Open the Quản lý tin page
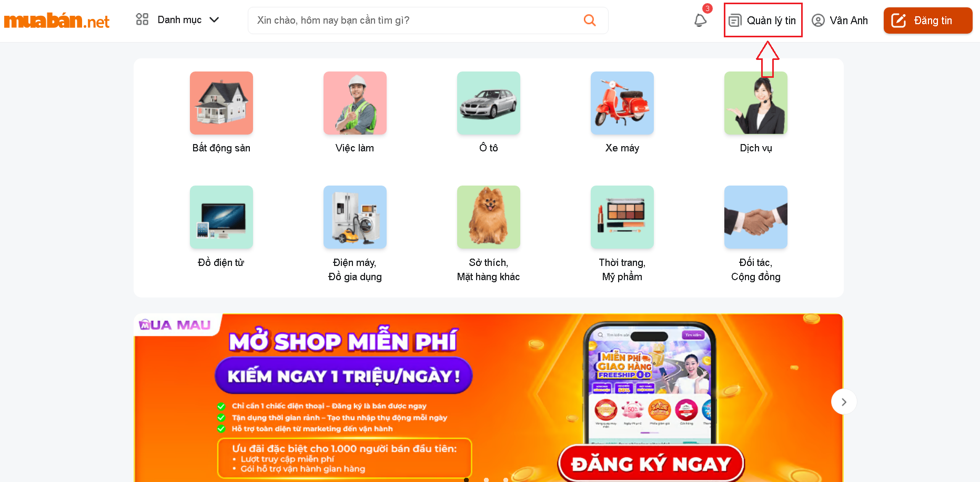The width and height of the screenshot is (980, 482). [x=763, y=20]
